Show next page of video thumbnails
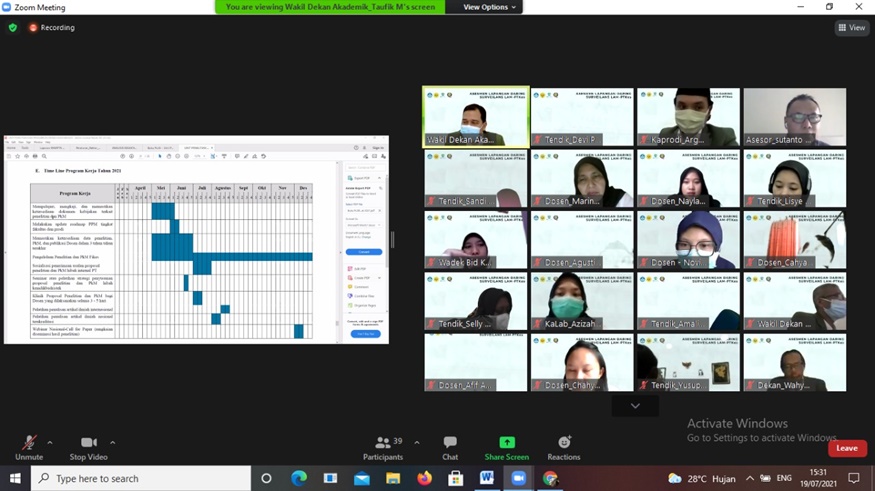The width and height of the screenshot is (875, 491). [x=635, y=406]
